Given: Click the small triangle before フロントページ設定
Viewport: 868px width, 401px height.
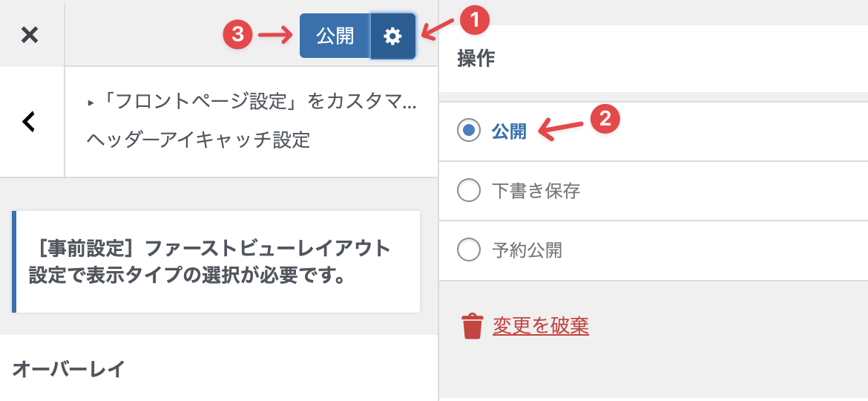Looking at the screenshot, I should tap(91, 103).
